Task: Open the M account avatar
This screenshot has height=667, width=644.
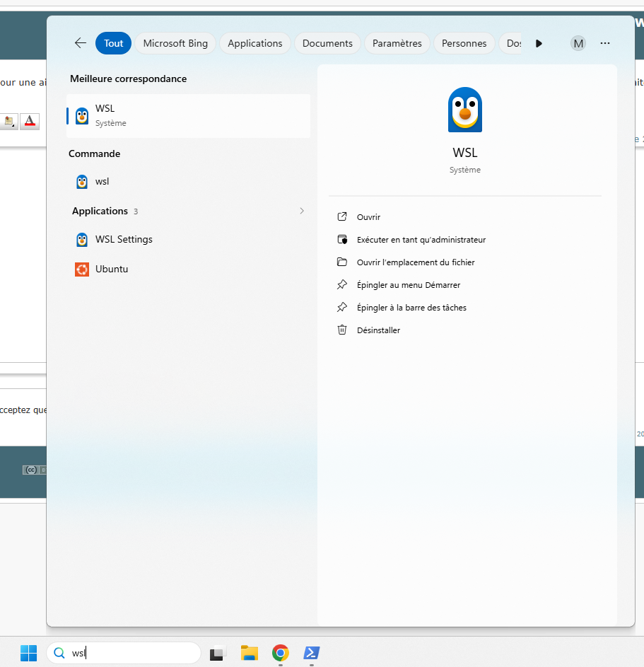Action: click(578, 43)
